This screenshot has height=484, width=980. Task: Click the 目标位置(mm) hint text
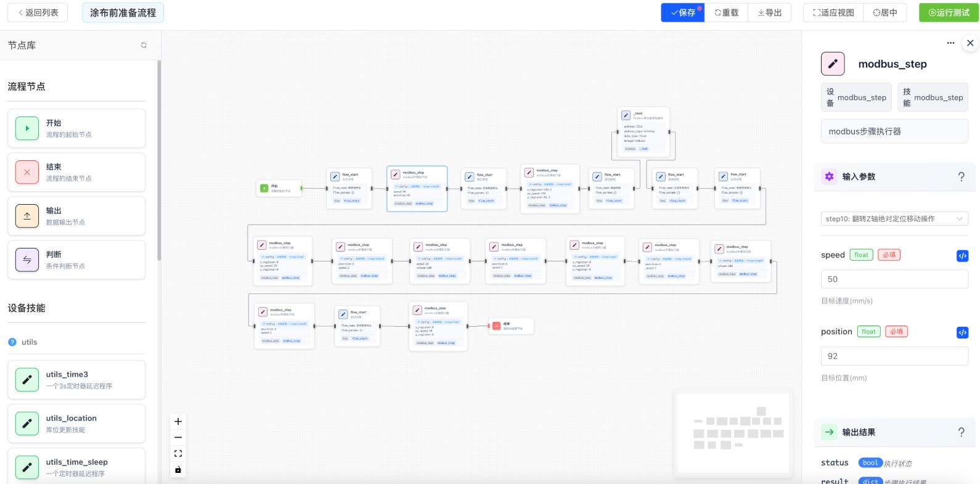coord(844,378)
